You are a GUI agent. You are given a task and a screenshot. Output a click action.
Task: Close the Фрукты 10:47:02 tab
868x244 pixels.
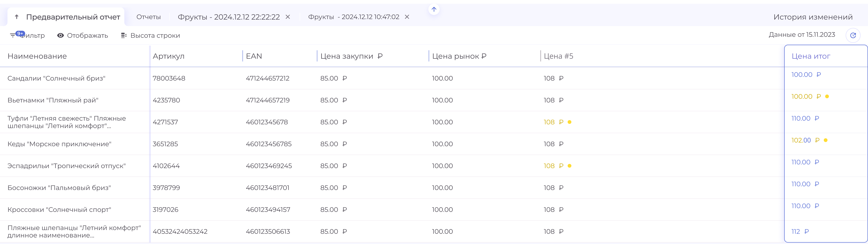[407, 17]
